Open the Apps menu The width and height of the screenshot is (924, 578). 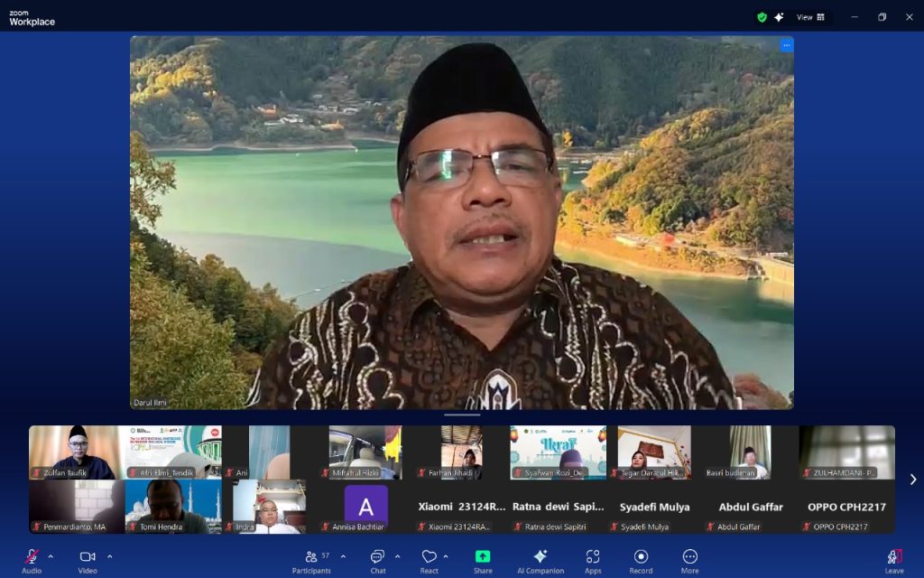(593, 557)
